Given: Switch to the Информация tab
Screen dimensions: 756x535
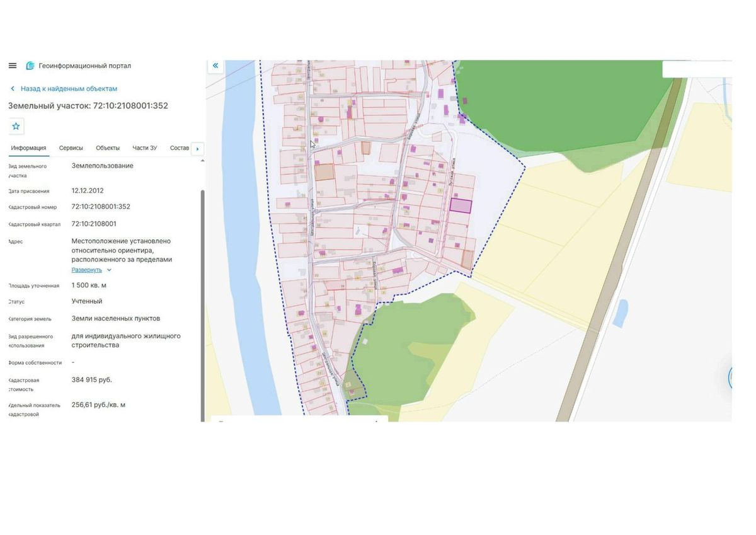Looking at the screenshot, I should click(x=28, y=148).
